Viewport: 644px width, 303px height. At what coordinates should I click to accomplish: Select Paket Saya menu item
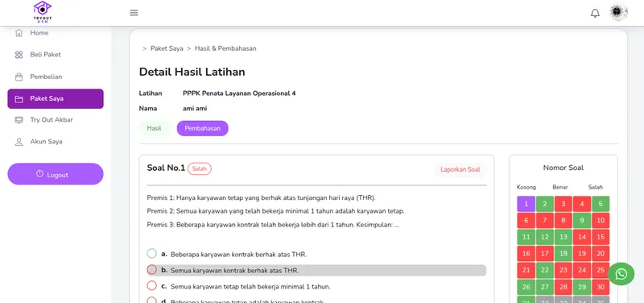pyautogui.click(x=56, y=98)
